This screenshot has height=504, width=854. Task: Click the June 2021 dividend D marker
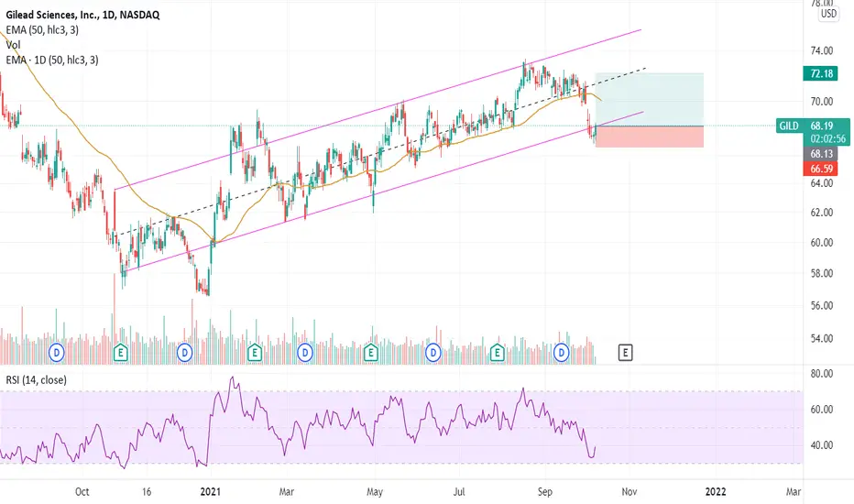(x=433, y=353)
